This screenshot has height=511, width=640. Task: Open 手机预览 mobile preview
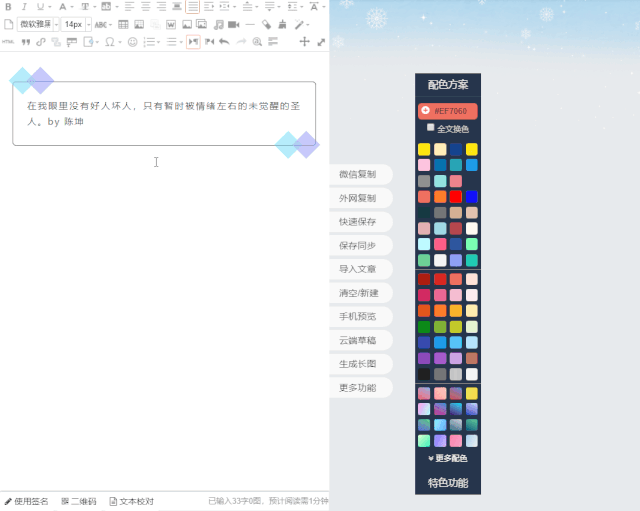(360, 316)
